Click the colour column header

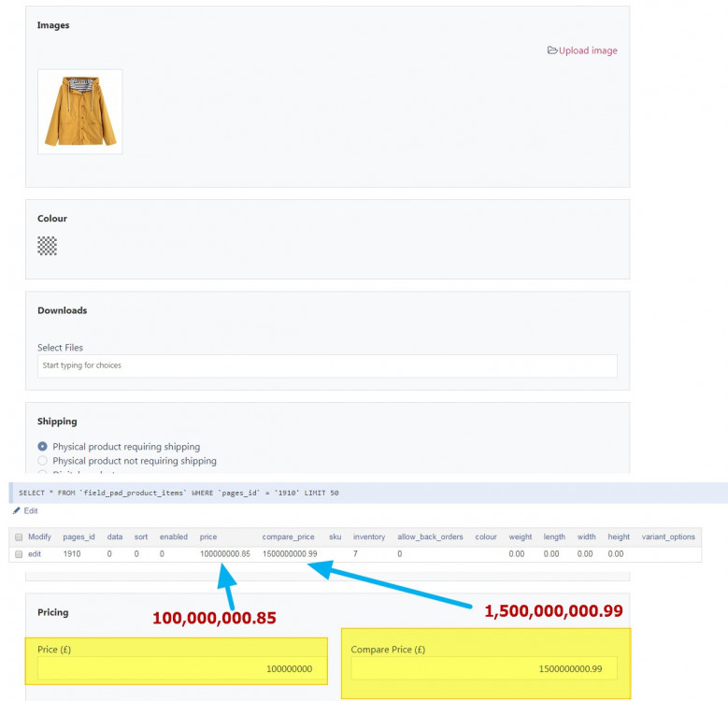[486, 536]
